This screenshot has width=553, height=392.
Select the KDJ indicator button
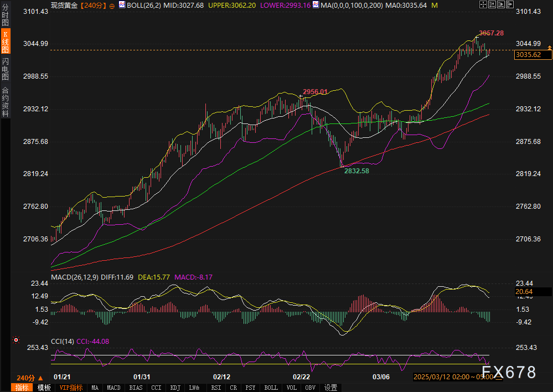tap(175, 388)
